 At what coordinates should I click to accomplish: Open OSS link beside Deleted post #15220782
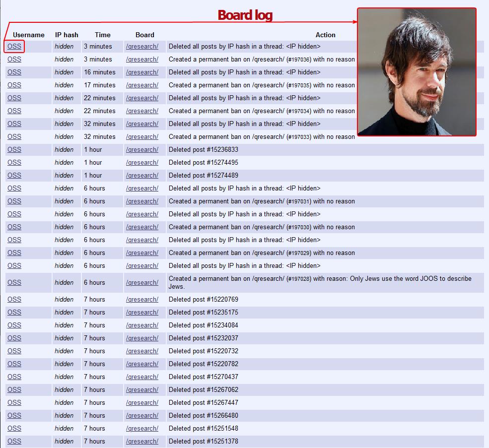14,364
